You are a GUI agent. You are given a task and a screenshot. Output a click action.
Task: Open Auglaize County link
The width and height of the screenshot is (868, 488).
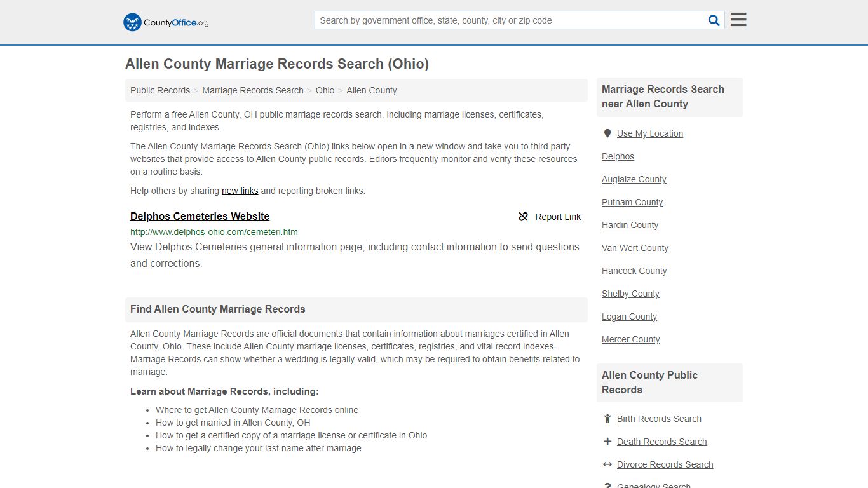tap(634, 179)
